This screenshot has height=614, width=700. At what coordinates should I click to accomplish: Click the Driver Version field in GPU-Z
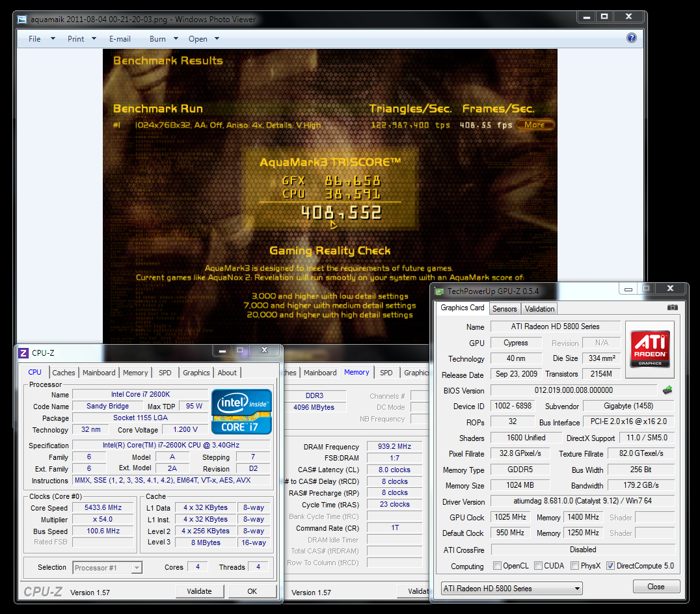point(583,501)
